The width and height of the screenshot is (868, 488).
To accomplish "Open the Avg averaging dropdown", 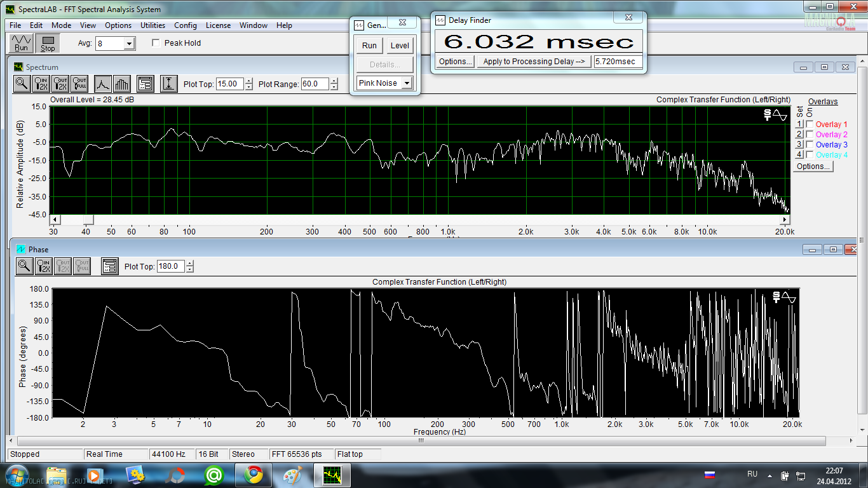I will 130,44.
